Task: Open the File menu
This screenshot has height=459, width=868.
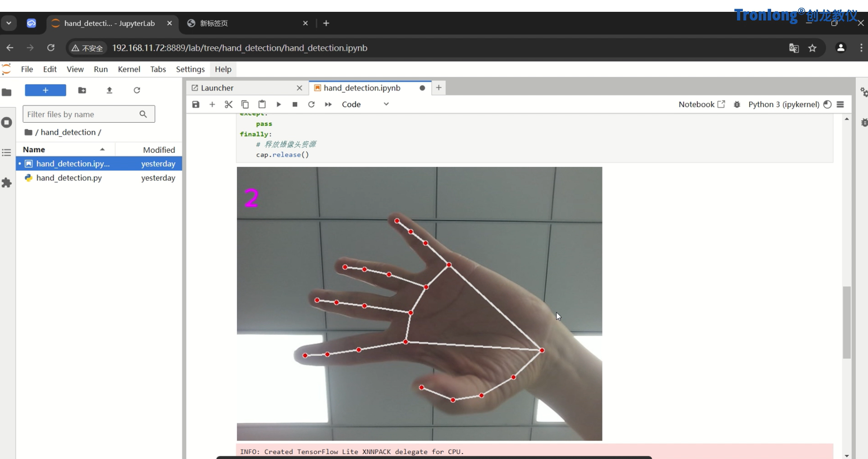Action: tap(27, 69)
